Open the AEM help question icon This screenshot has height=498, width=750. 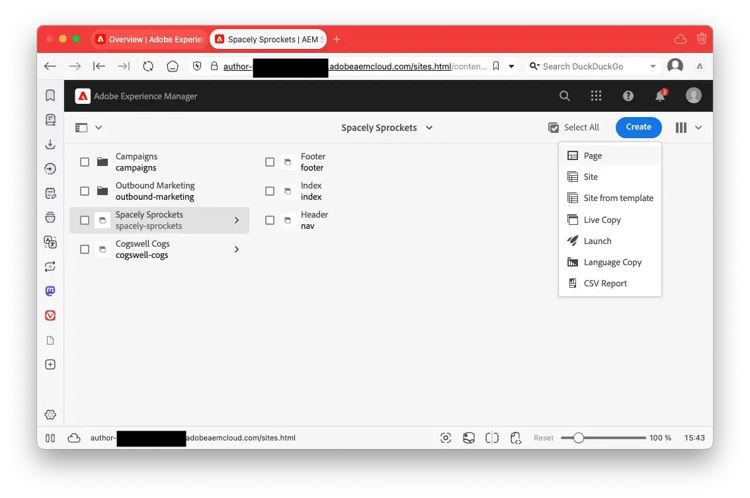(x=628, y=96)
